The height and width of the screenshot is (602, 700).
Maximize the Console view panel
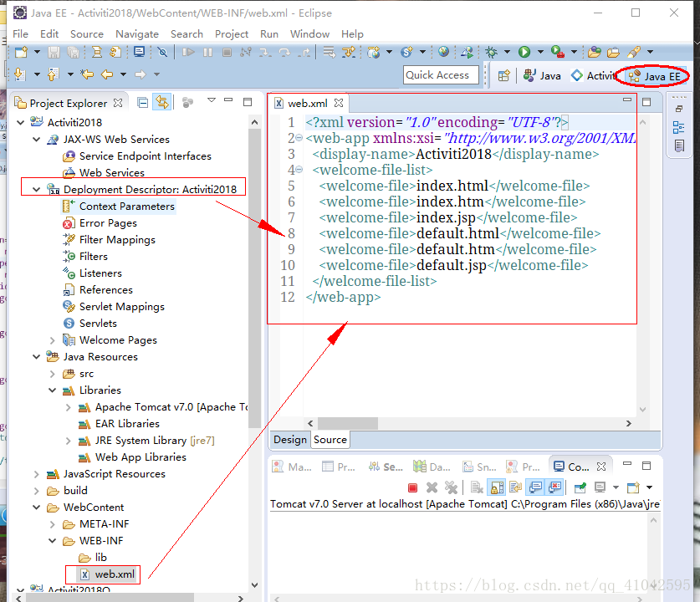coord(646,466)
